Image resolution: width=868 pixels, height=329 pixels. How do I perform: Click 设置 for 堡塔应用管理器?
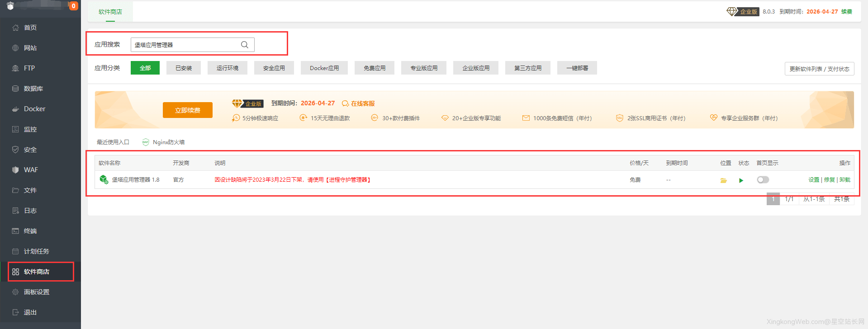814,179
